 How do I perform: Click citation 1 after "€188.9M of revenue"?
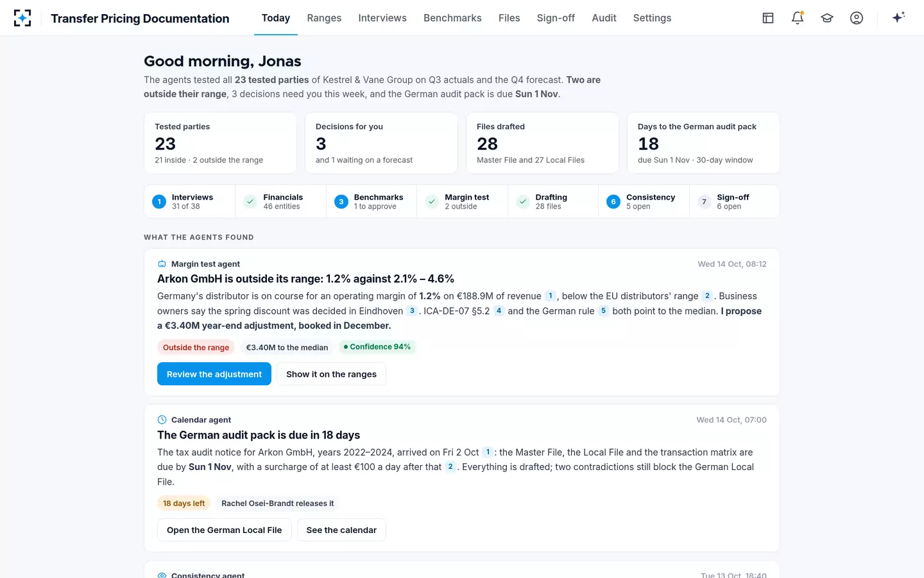coord(551,296)
